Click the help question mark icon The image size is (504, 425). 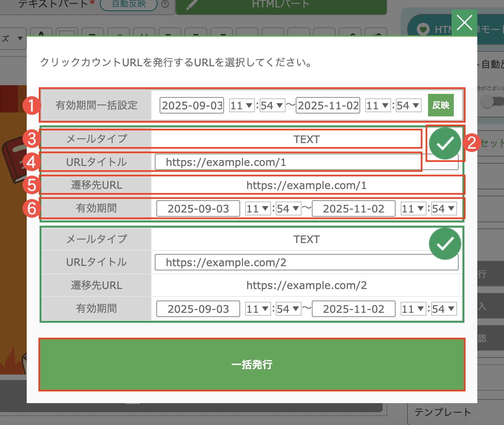(x=165, y=4)
